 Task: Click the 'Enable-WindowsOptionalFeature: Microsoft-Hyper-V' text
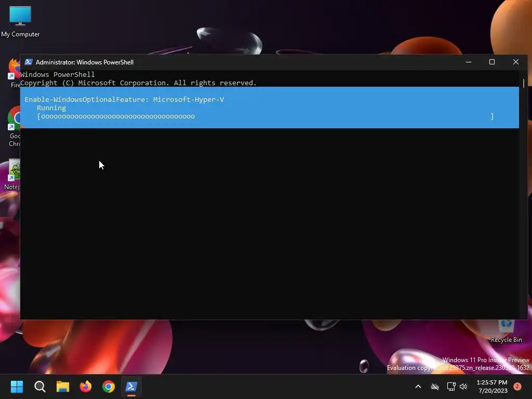click(x=124, y=99)
